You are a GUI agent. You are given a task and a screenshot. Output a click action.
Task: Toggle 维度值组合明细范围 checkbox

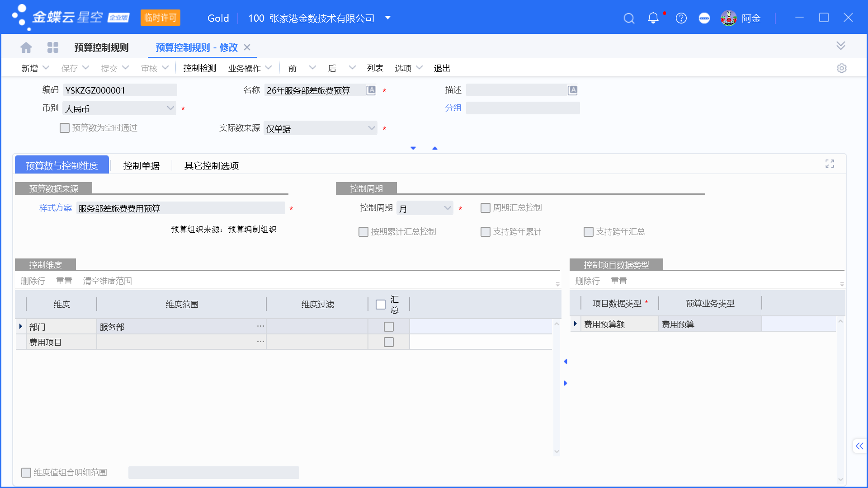tap(26, 473)
